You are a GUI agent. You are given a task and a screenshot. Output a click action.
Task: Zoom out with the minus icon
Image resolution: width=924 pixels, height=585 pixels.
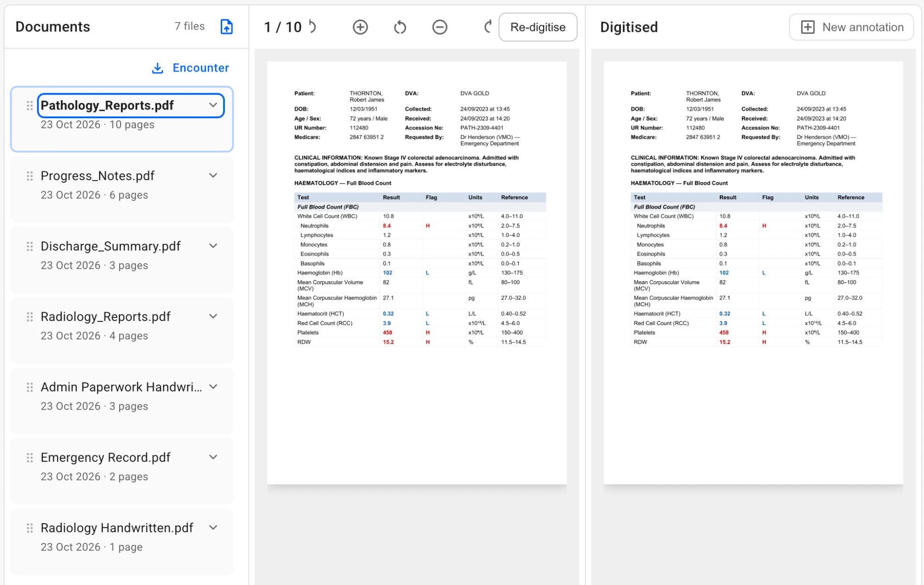click(440, 27)
